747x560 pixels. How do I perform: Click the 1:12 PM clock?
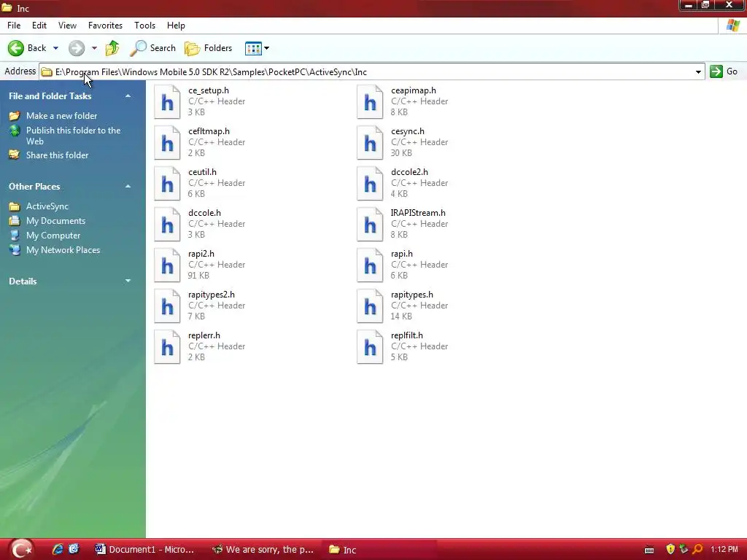pos(724,550)
